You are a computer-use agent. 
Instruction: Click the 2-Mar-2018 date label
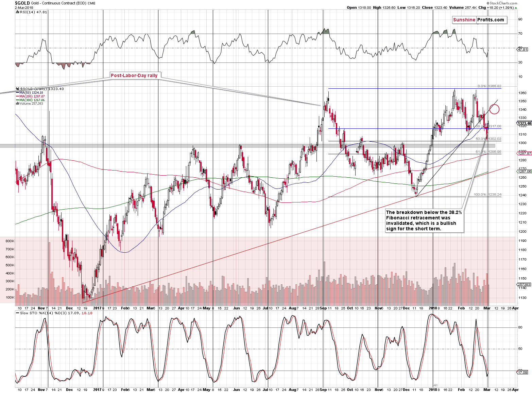24,7
